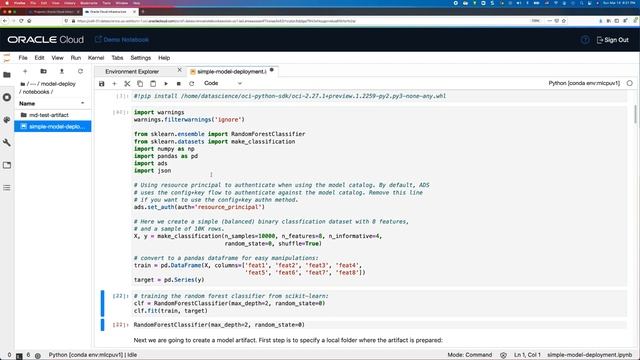Go to the model-deploy breadcrumb folder

58,84
